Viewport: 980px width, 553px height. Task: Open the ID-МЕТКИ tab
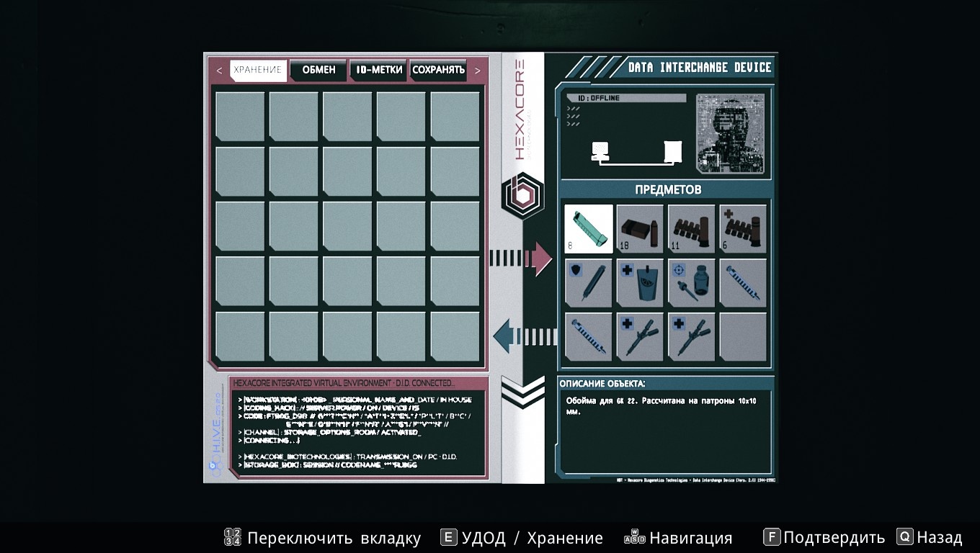379,70
